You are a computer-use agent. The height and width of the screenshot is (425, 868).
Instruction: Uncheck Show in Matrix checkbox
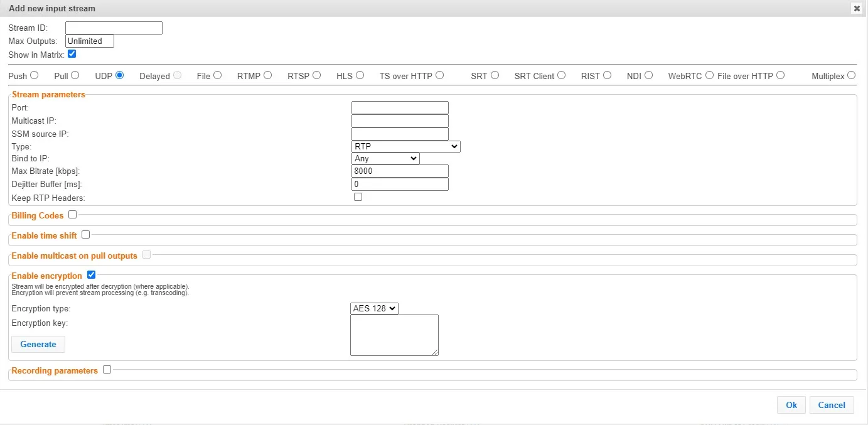coord(72,54)
